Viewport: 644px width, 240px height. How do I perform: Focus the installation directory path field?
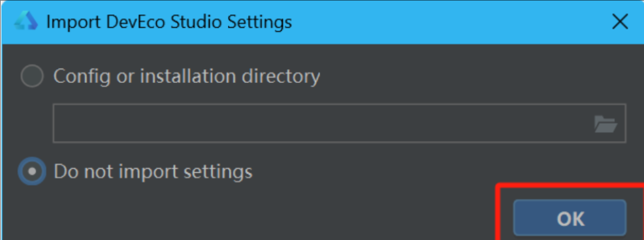click(339, 123)
